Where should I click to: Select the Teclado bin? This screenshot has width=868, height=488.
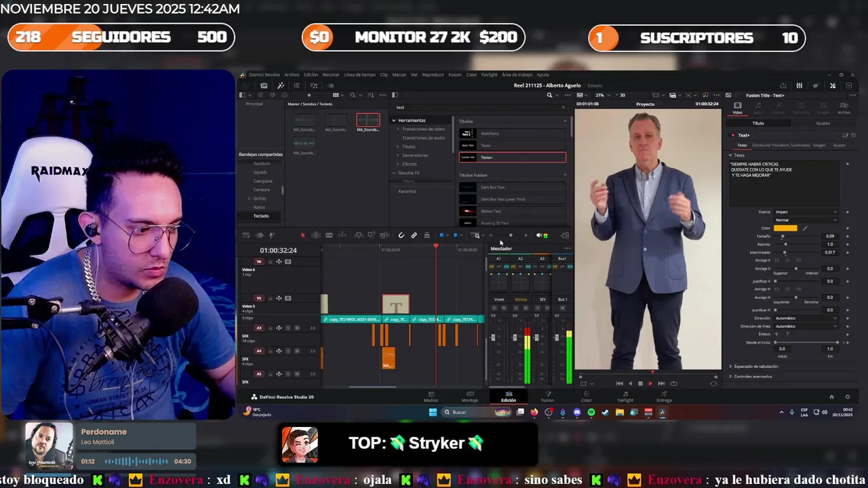tap(261, 216)
